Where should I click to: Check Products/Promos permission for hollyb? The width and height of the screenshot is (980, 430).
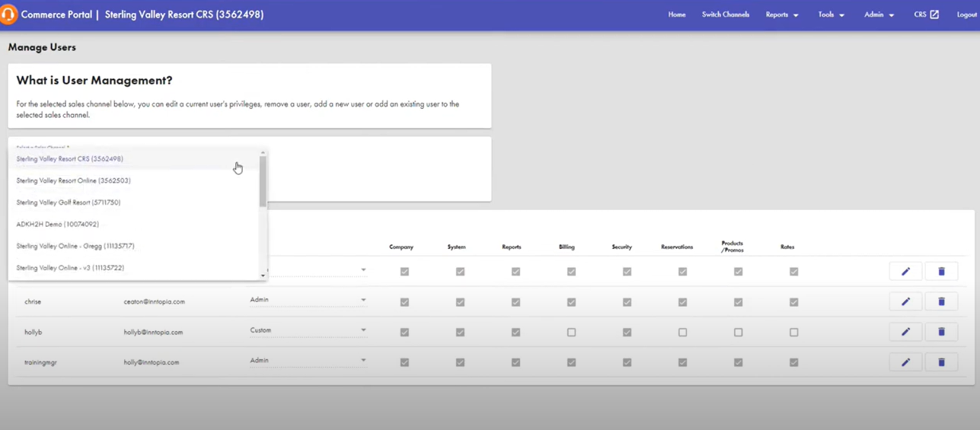[x=738, y=333]
